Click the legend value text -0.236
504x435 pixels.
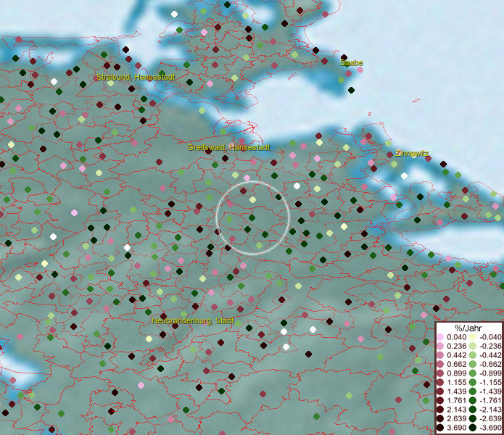[490, 346]
